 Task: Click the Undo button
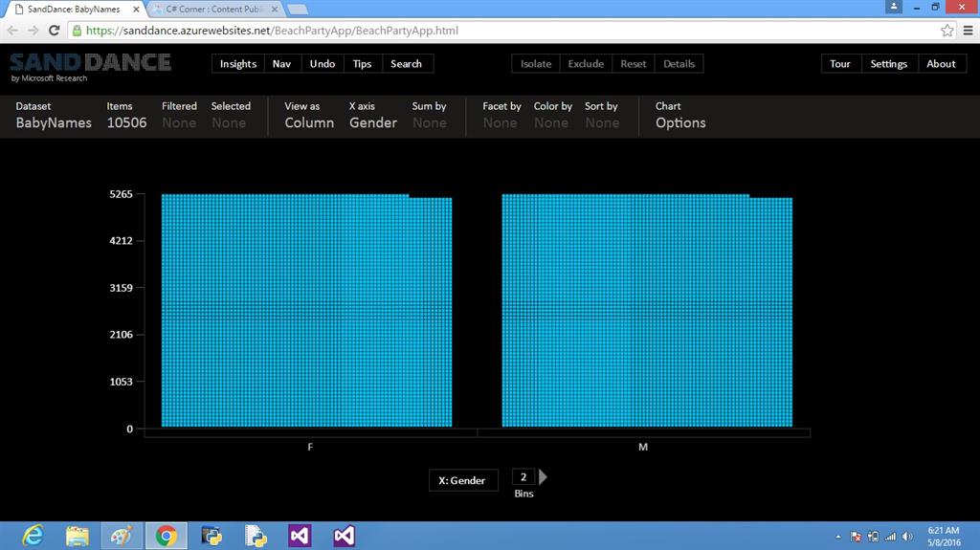323,64
